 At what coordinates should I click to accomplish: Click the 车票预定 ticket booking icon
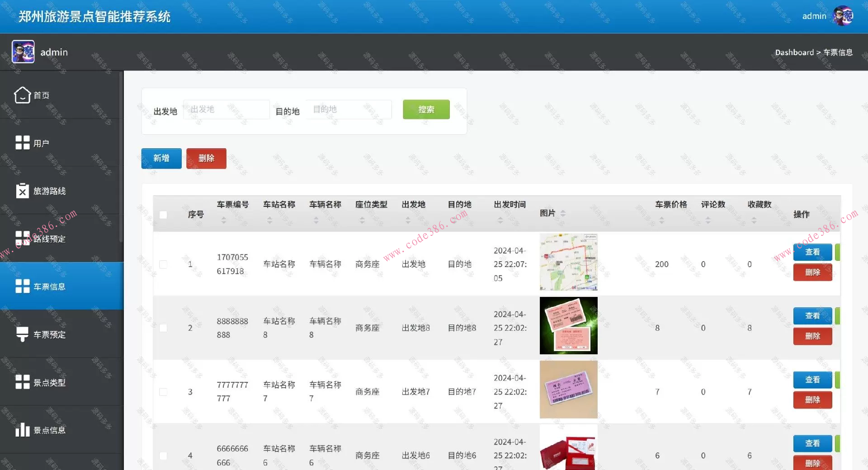pyautogui.click(x=22, y=334)
